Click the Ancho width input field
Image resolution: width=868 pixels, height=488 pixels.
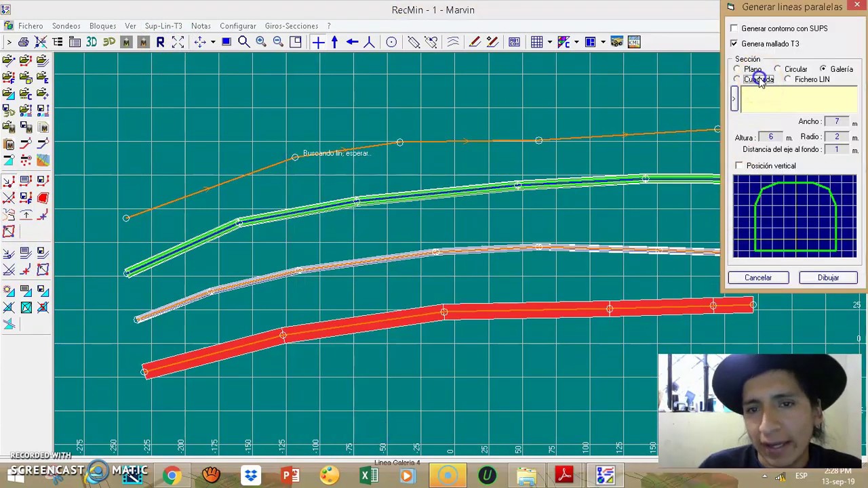click(x=837, y=122)
